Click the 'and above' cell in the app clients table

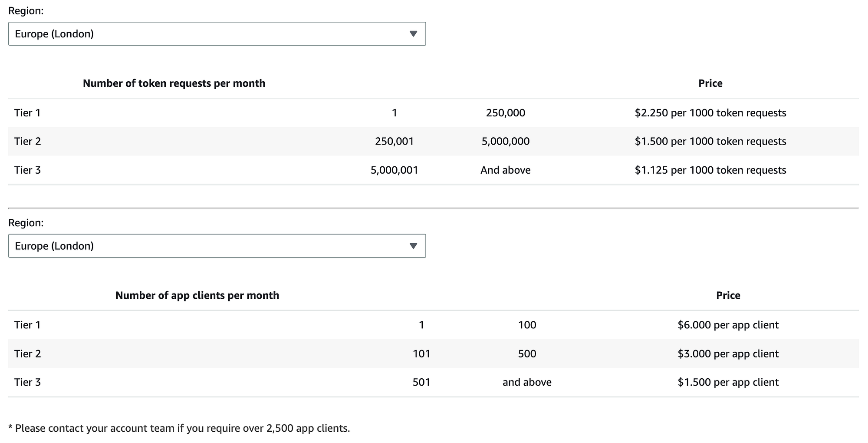pos(527,382)
